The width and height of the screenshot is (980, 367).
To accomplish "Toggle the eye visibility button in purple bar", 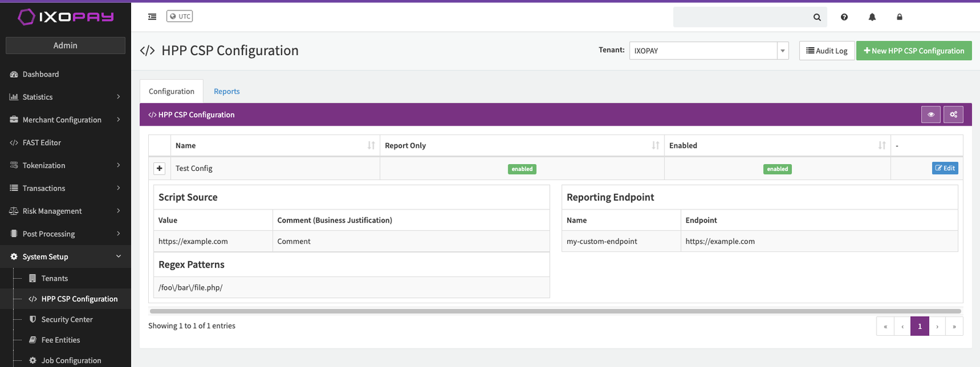I will (931, 115).
